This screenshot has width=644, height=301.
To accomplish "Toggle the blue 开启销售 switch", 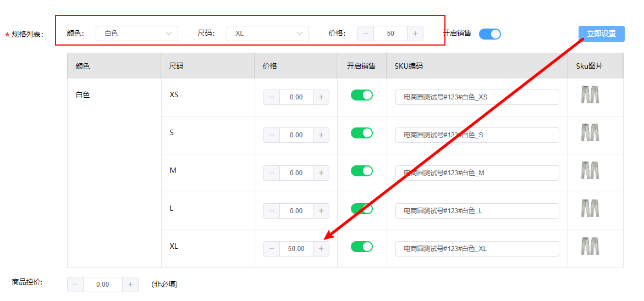I will pyautogui.click(x=490, y=34).
